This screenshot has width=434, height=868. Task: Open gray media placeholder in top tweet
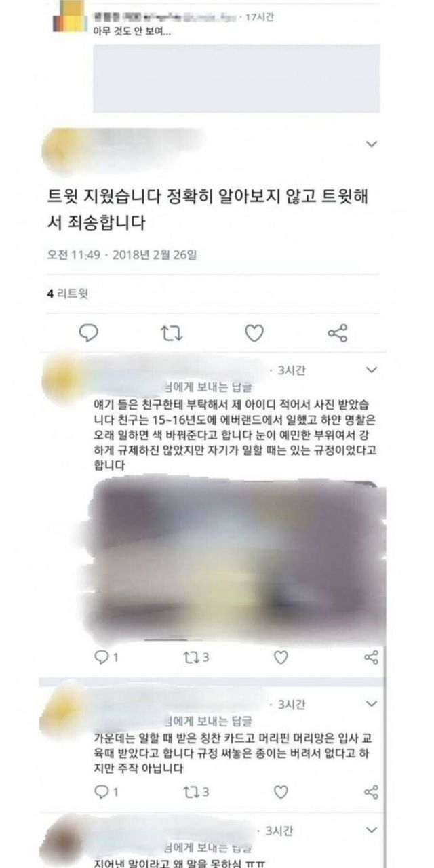237,79
